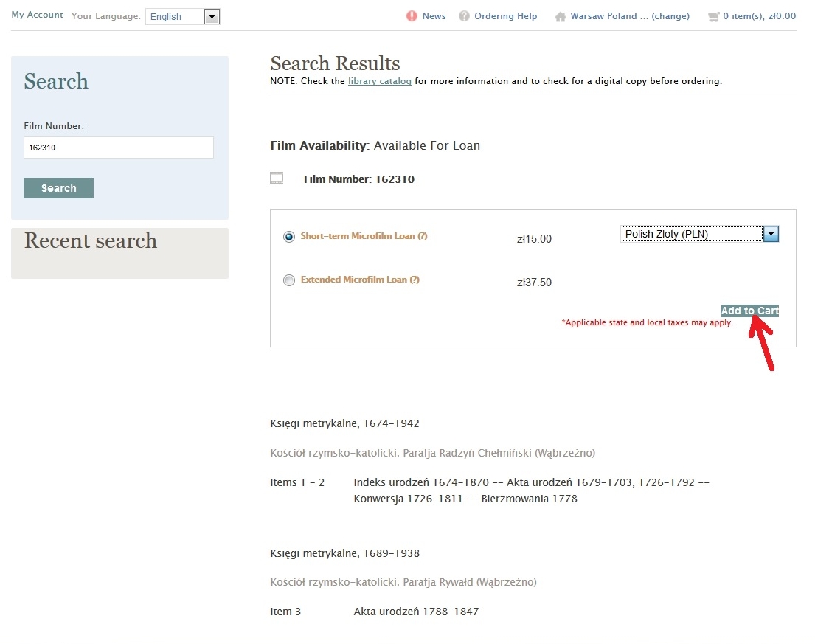Click the Ordering Help question mark icon
The image size is (815, 644).
click(x=464, y=16)
